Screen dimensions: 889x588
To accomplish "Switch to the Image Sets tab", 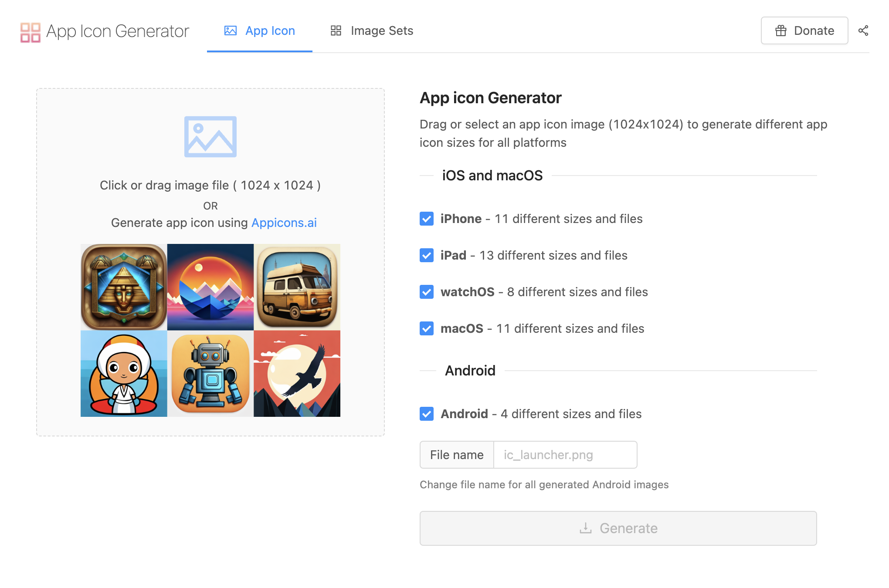I will tap(372, 31).
